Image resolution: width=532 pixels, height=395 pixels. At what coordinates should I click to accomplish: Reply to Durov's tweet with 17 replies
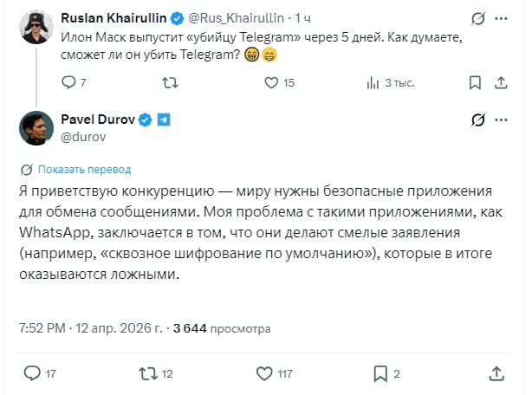32,374
